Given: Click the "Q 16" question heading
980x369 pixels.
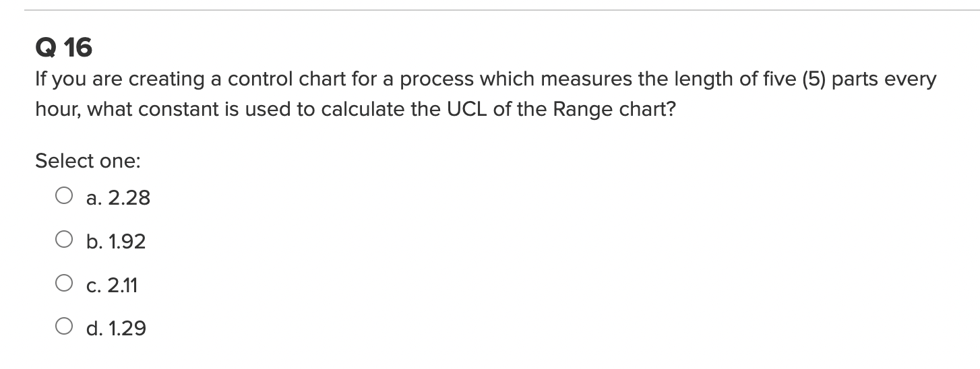Looking at the screenshot, I should click(x=64, y=48).
